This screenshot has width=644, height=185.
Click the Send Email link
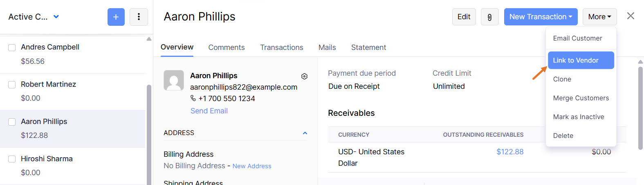pyautogui.click(x=209, y=111)
